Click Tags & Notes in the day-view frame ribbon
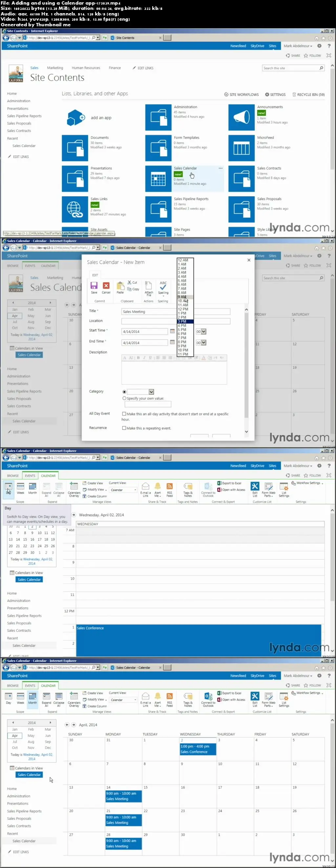This screenshot has height=868, width=336. point(188,490)
